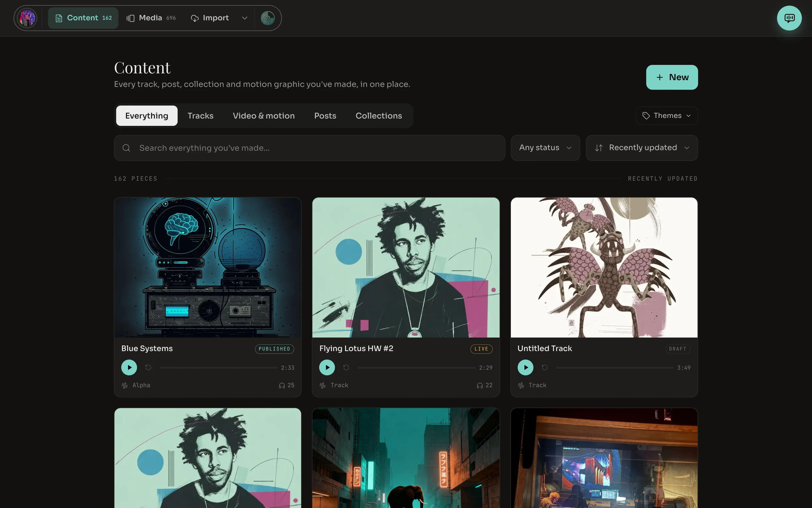Click the waveform icon on Untitled Track card
The width and height of the screenshot is (812, 508).
coord(521,385)
